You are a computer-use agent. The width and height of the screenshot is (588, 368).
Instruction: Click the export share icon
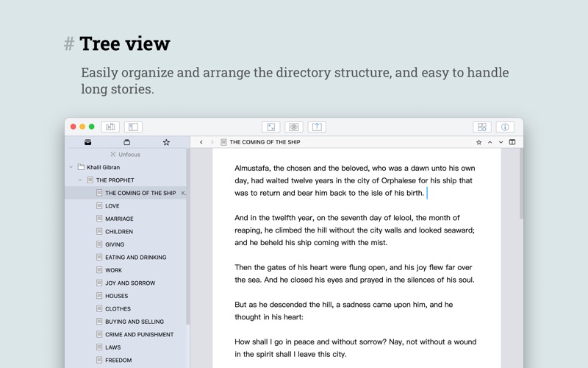[x=317, y=127]
